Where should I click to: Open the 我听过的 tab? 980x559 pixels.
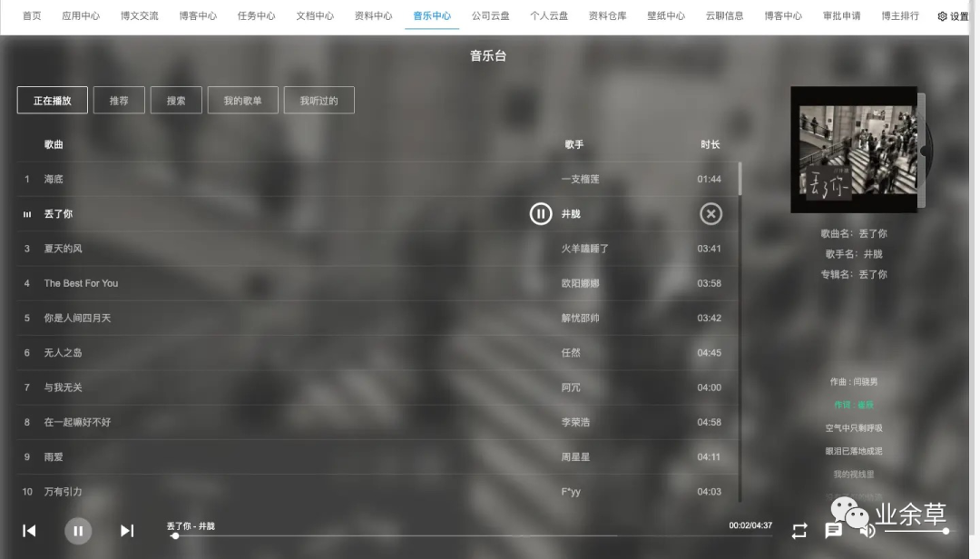click(318, 100)
